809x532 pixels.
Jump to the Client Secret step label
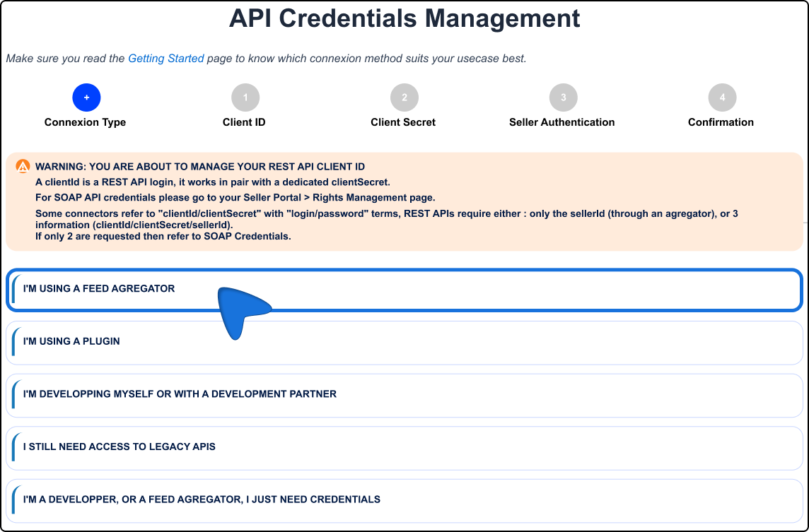[x=403, y=122]
